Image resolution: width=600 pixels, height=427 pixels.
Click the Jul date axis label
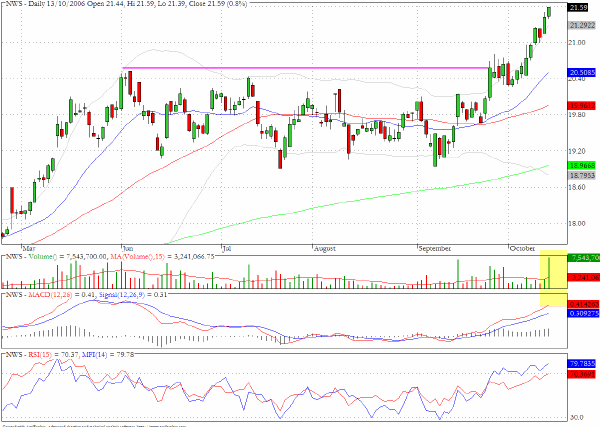point(227,248)
